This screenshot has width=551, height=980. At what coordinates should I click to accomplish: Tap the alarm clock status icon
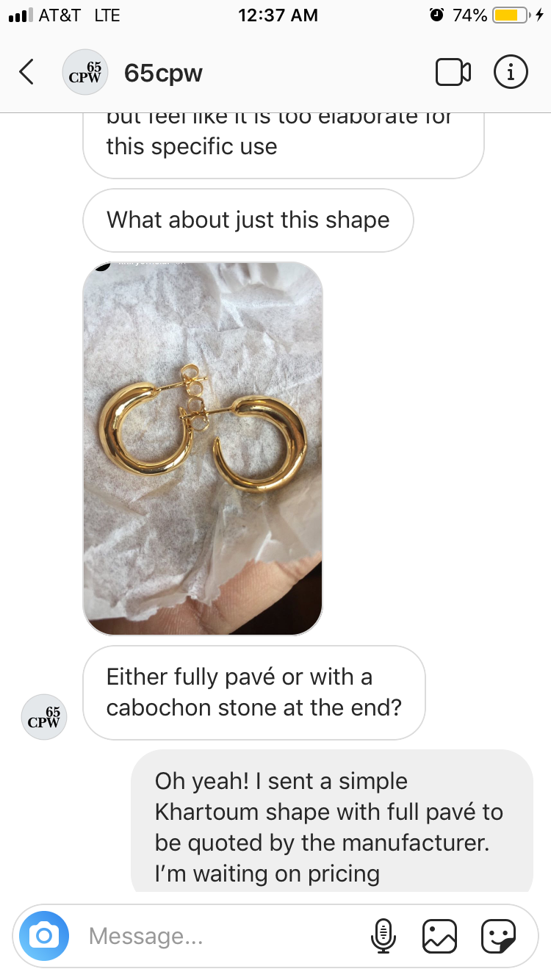[x=438, y=15]
